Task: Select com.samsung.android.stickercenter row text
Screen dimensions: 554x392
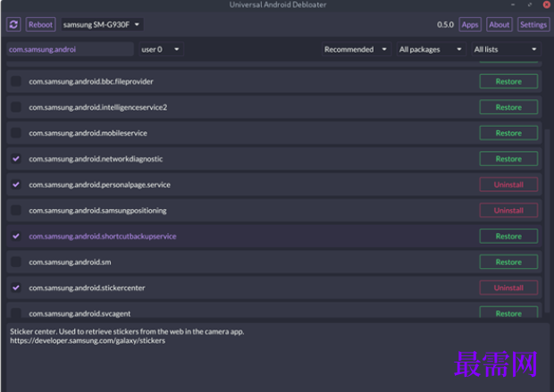Action: (87, 288)
